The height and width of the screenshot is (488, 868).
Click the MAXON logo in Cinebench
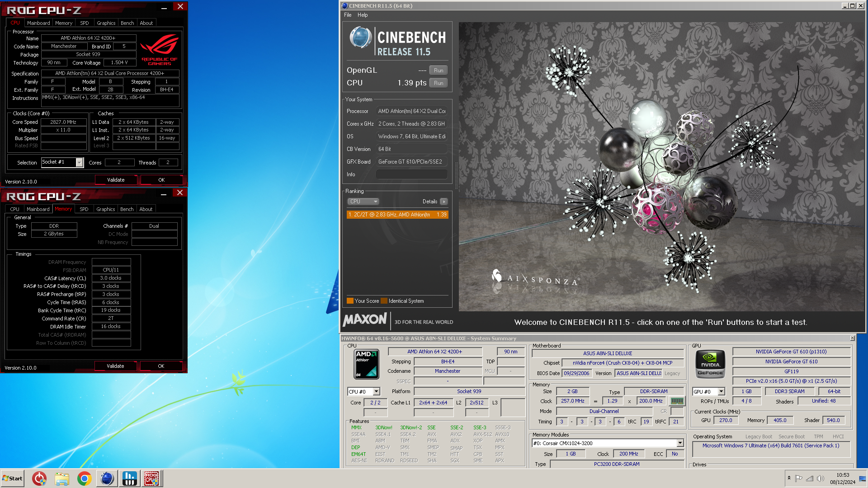tap(365, 320)
